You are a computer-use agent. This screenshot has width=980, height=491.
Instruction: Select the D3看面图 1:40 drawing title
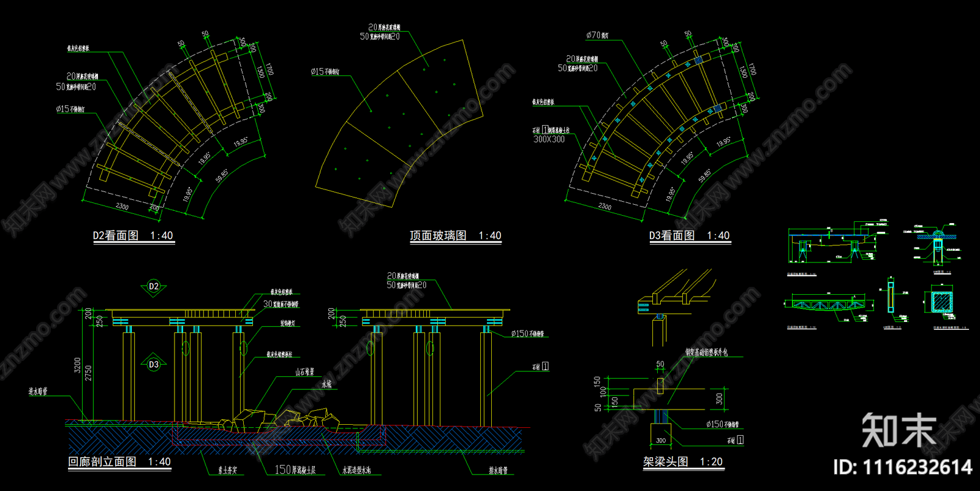(690, 236)
